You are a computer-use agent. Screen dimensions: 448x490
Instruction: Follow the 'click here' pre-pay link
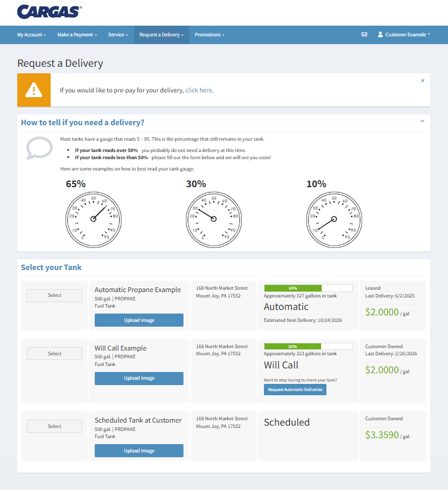(199, 91)
